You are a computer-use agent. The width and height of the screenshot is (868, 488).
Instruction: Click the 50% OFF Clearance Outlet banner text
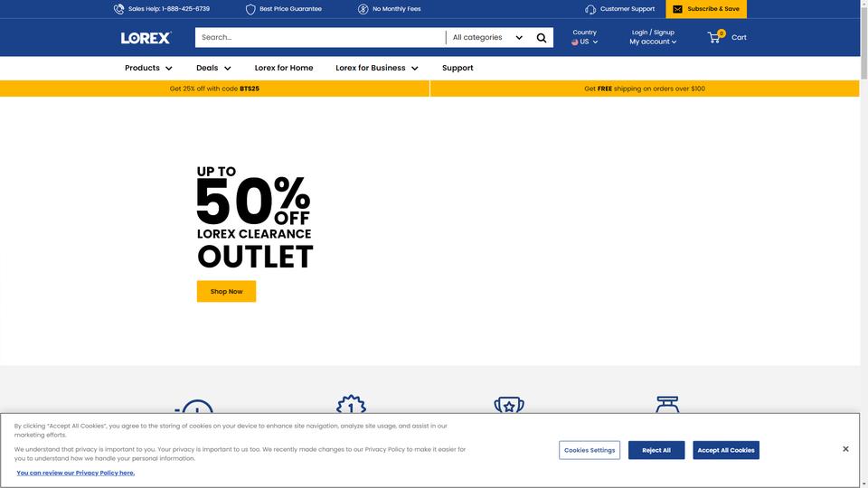click(255, 218)
